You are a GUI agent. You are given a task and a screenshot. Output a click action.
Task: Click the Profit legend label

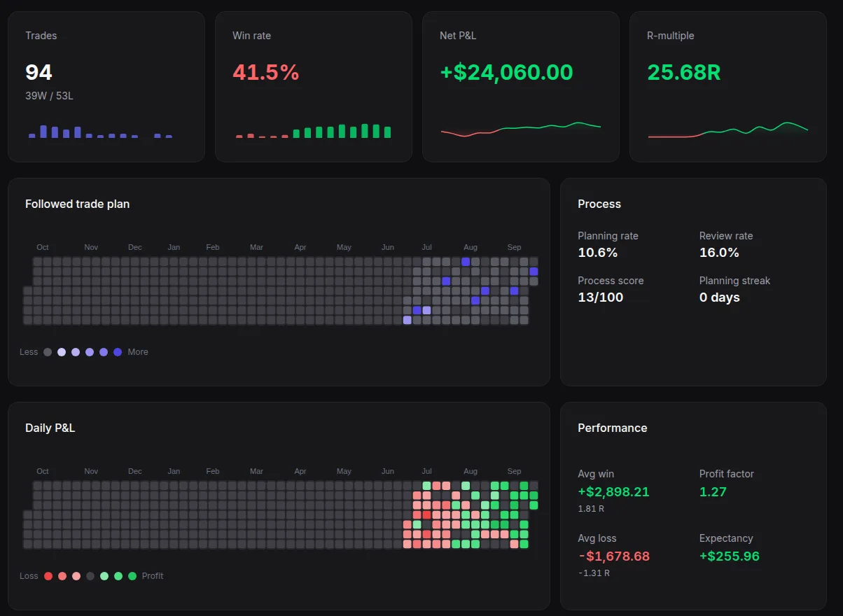click(153, 576)
